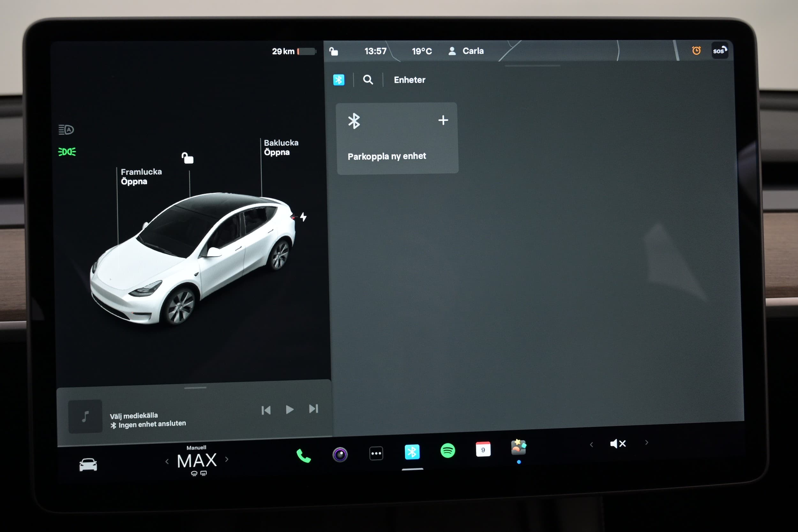This screenshot has height=532, width=798.
Task: Tap the green headlights indicator
Action: pos(67,152)
